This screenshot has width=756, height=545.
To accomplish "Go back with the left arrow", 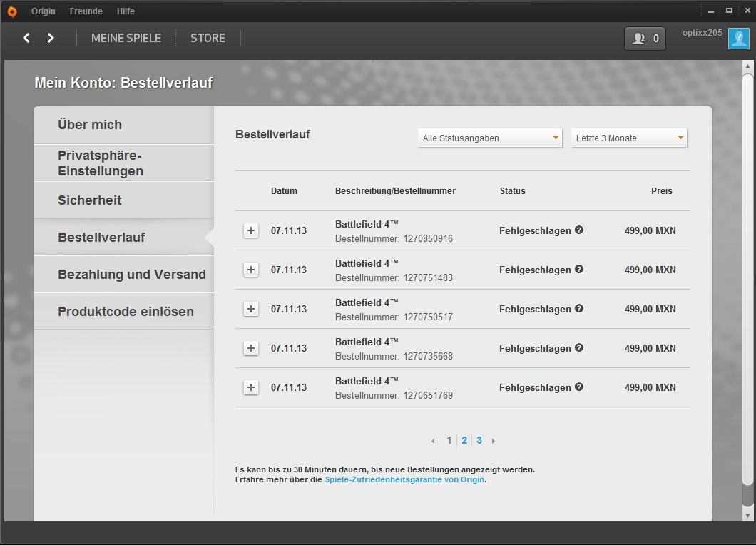I will coord(26,38).
